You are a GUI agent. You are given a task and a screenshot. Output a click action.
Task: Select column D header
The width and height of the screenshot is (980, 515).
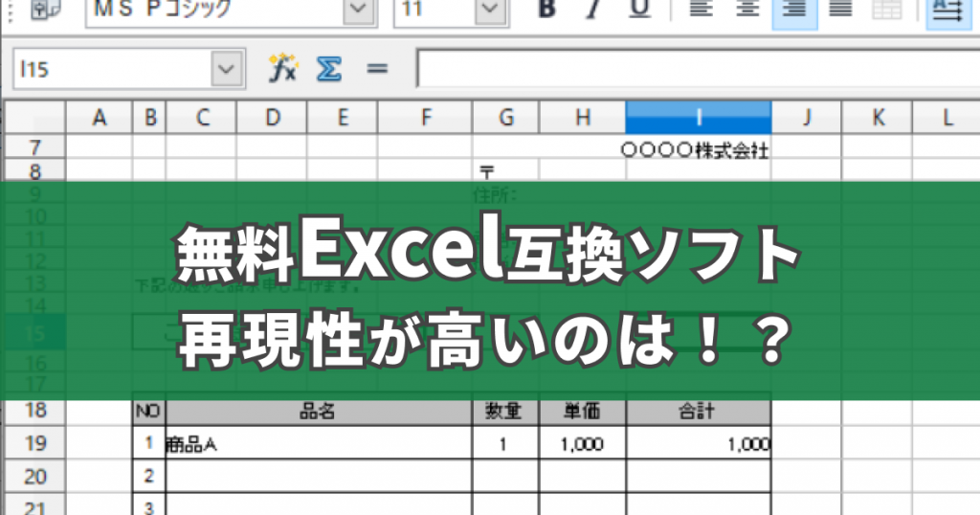pos(272,118)
